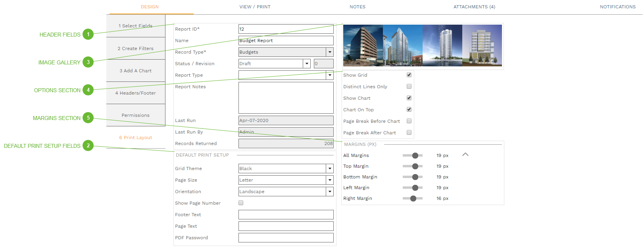Image resolution: width=644 pixels, height=248 pixels.
Task: Open the Orientation dropdown
Action: (329, 192)
